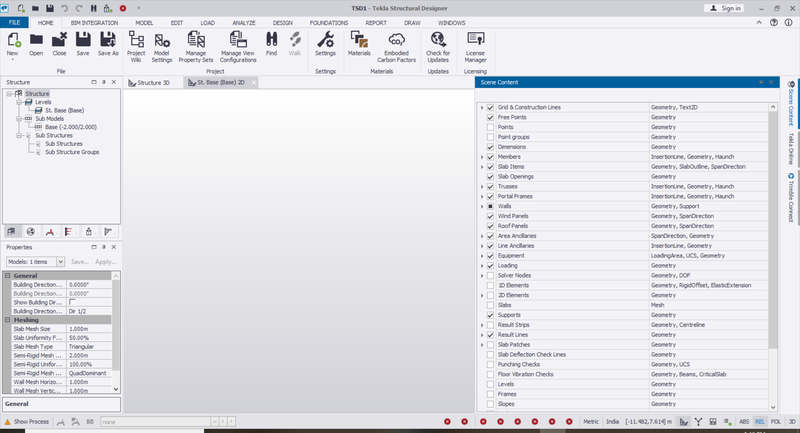Click Check for Updates

438,46
